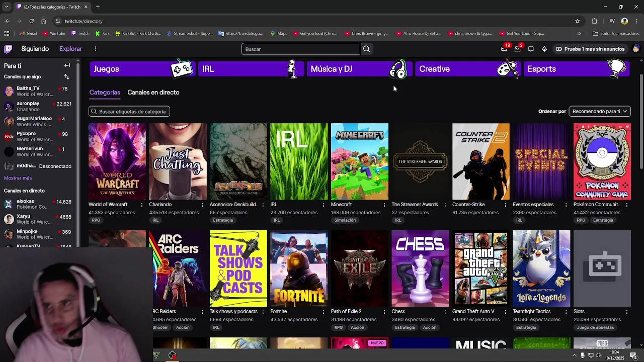Open the Kick bookmark
Image resolution: width=644 pixels, height=362 pixels.
102,34
